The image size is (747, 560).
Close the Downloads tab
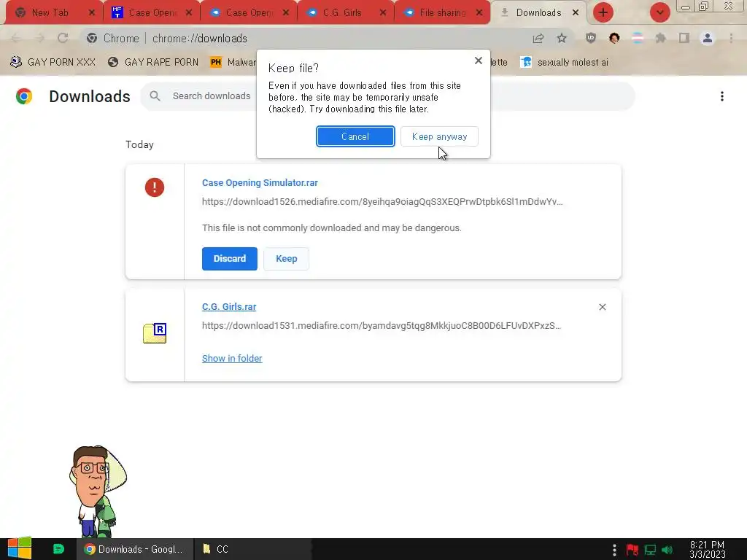[x=576, y=13]
